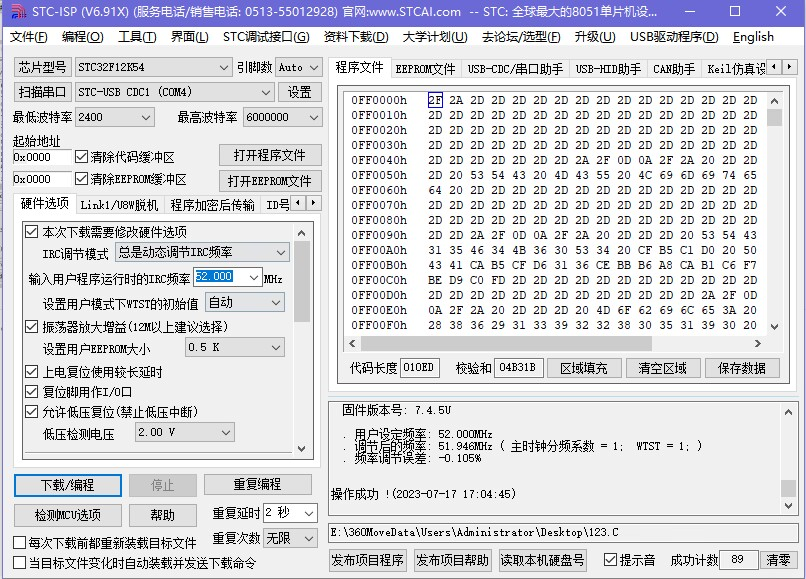Viewport: 806px width, 579px height.
Task: Click hex view vertical scrollbar thumb
Action: (x=775, y=118)
